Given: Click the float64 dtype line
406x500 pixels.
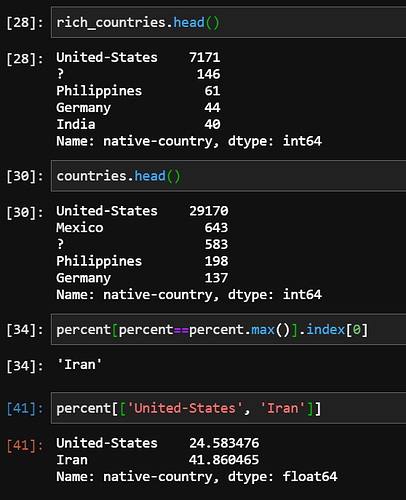Looking at the screenshot, I should pyautogui.click(x=197, y=477).
